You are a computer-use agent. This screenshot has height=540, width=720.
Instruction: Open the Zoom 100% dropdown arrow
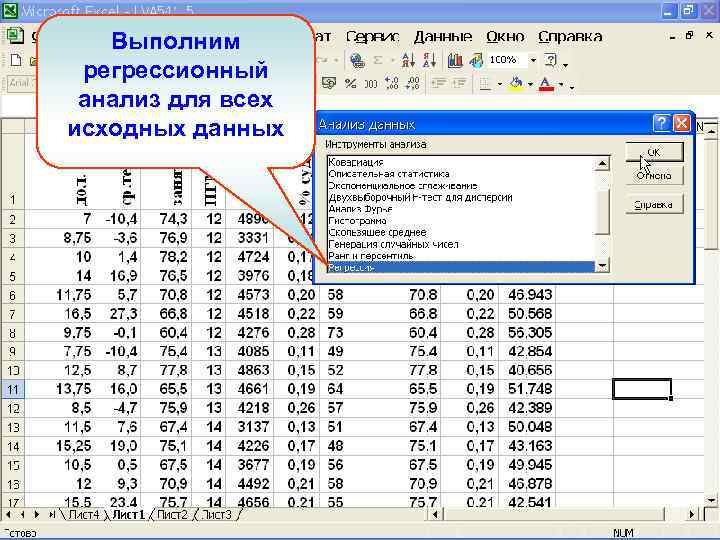point(533,60)
